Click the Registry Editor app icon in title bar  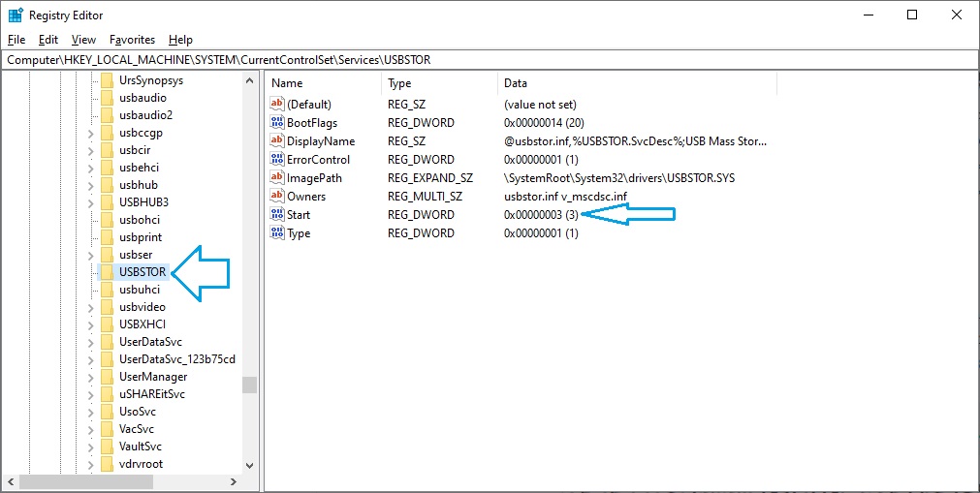coord(15,15)
